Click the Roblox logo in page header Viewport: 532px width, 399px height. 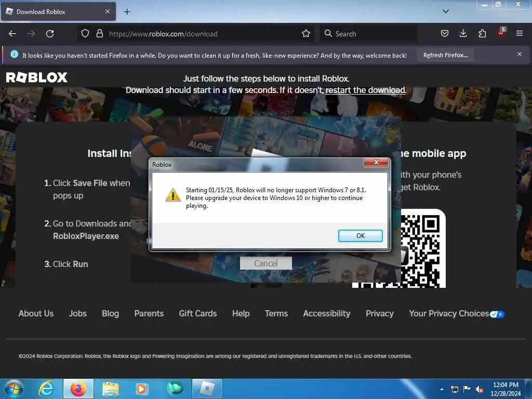(37, 77)
